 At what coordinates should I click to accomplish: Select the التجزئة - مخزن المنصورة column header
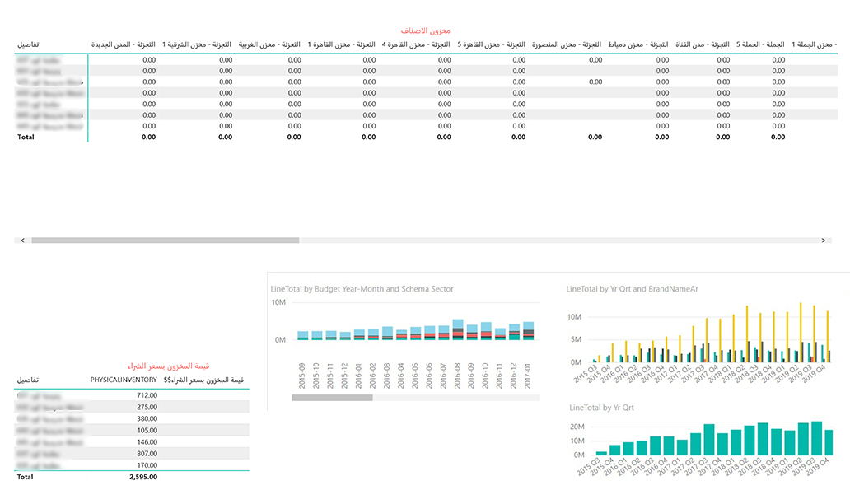(x=565, y=44)
